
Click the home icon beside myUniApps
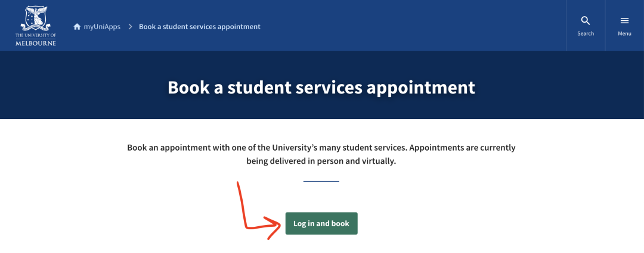pos(77,27)
